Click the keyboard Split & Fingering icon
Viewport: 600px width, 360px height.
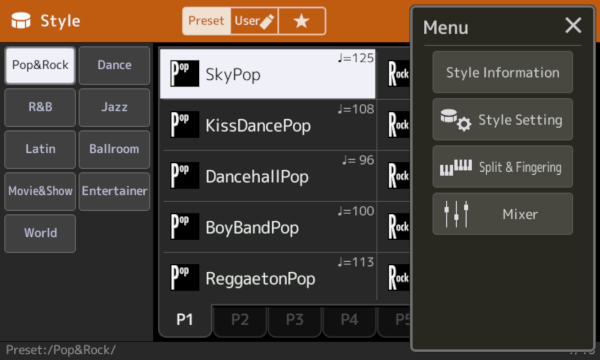tap(456, 168)
